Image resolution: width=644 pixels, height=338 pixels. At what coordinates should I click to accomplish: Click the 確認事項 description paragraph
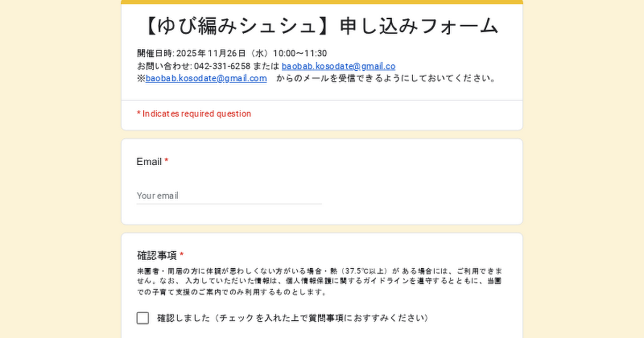(x=320, y=282)
